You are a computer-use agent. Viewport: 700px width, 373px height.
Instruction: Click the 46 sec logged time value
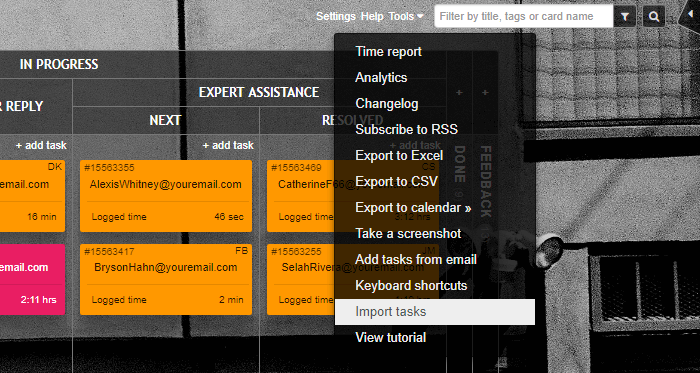229,217
